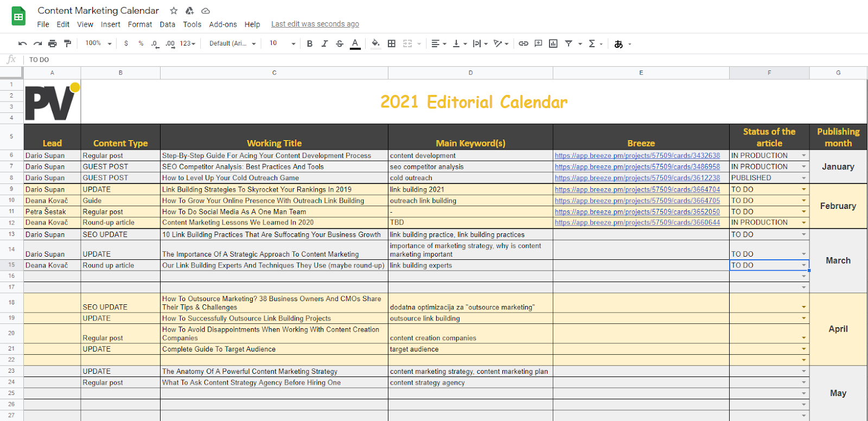Open the font family dropdown
This screenshot has width=868, height=421.
click(x=233, y=43)
